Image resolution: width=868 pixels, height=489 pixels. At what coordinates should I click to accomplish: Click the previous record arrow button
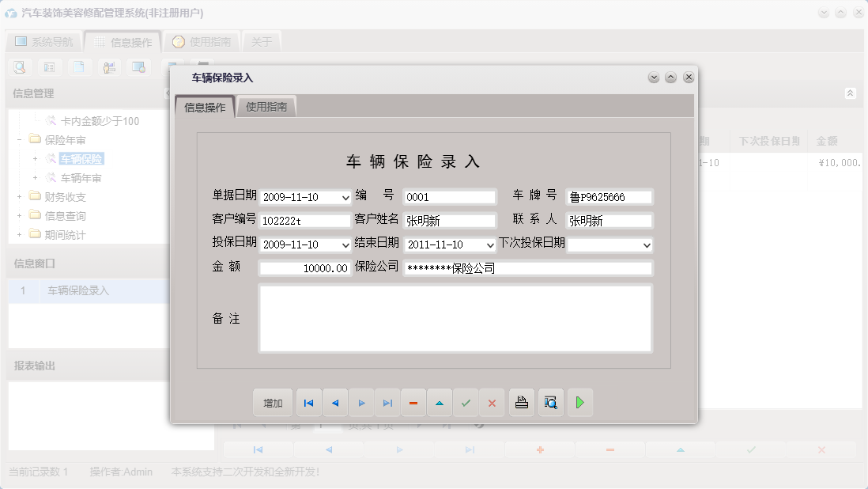(335, 403)
